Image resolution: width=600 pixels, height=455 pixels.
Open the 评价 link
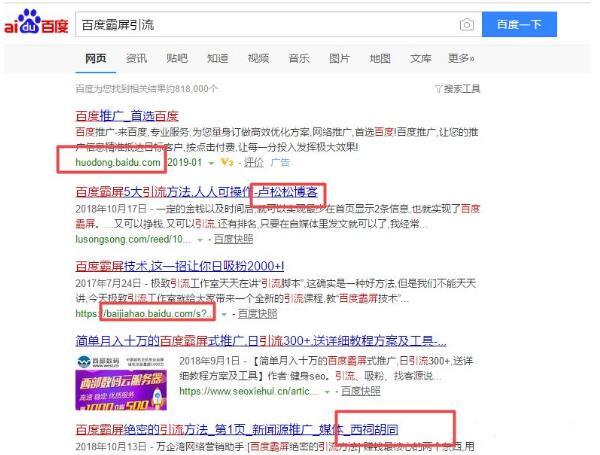254,162
